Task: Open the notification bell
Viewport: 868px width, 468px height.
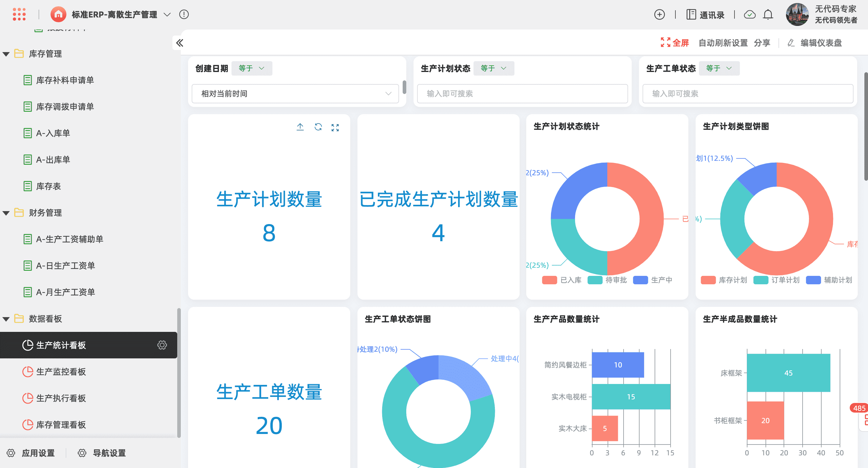Action: click(x=768, y=15)
